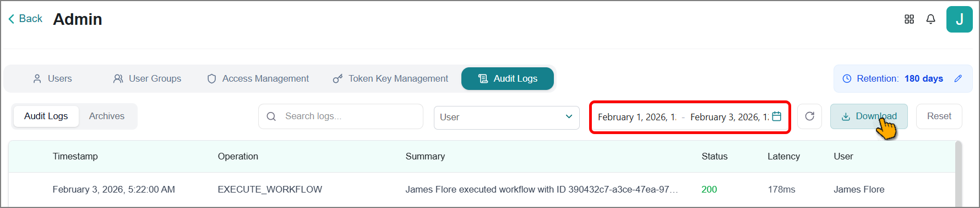Click the start date February 1, 2026

637,117
